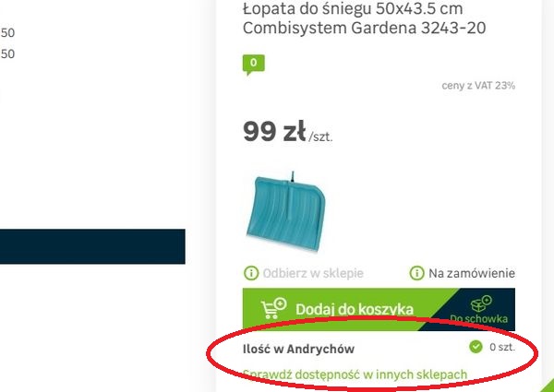
Task: Click the Na zamówienie availability label
Action: pyautogui.click(x=472, y=273)
